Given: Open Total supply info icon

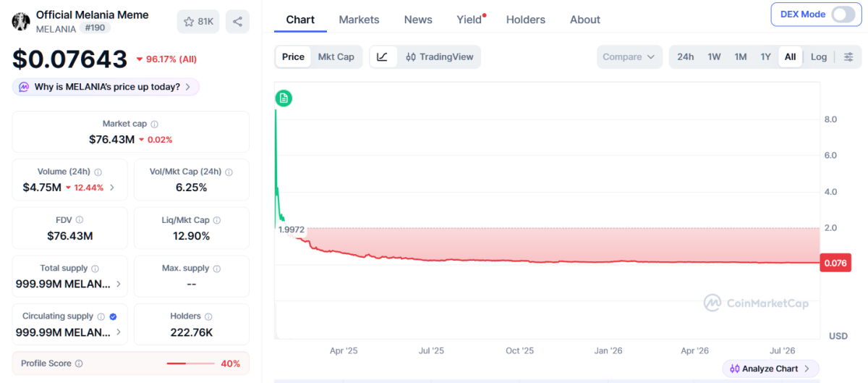Looking at the screenshot, I should [95, 269].
